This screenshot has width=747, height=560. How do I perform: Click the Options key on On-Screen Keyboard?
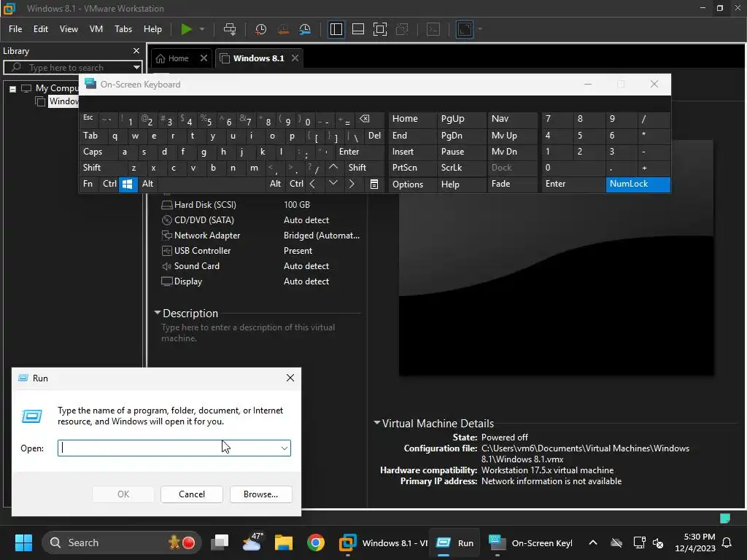[x=412, y=184]
